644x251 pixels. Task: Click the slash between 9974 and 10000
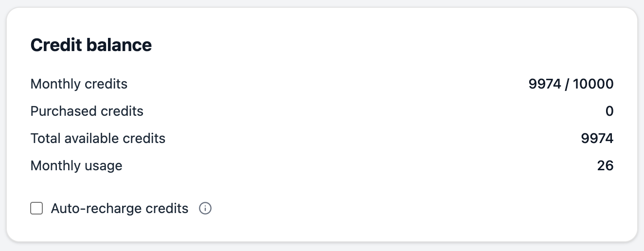coord(566,84)
